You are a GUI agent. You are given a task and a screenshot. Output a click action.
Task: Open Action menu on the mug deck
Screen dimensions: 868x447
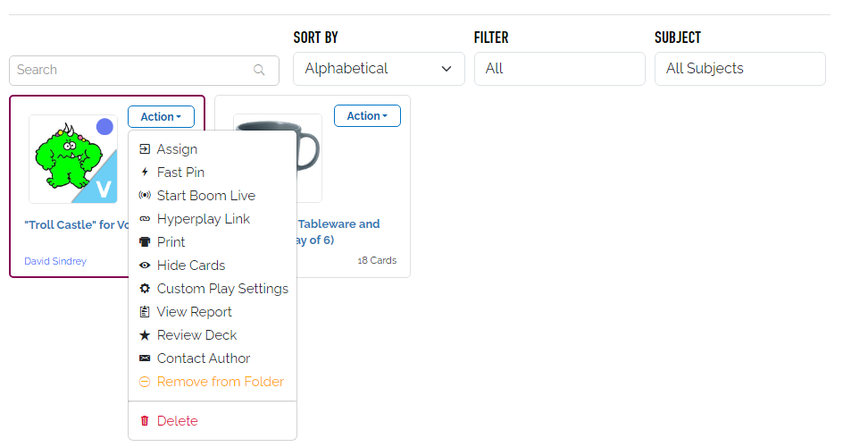(367, 116)
